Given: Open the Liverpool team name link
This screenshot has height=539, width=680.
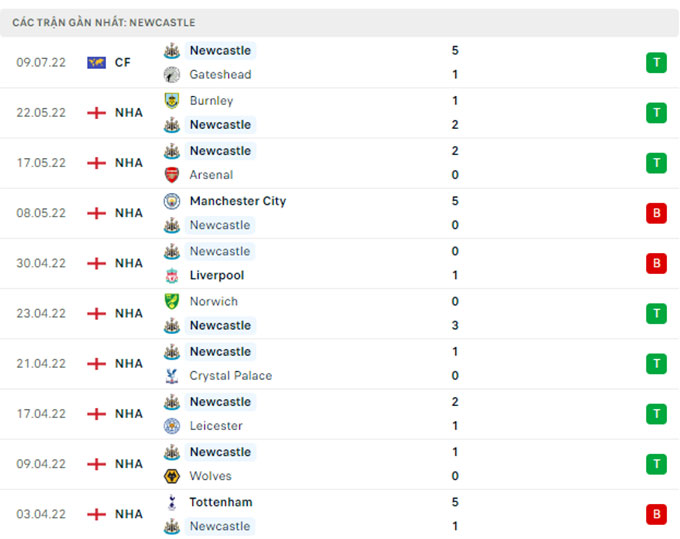Looking at the screenshot, I should pyautogui.click(x=217, y=275).
